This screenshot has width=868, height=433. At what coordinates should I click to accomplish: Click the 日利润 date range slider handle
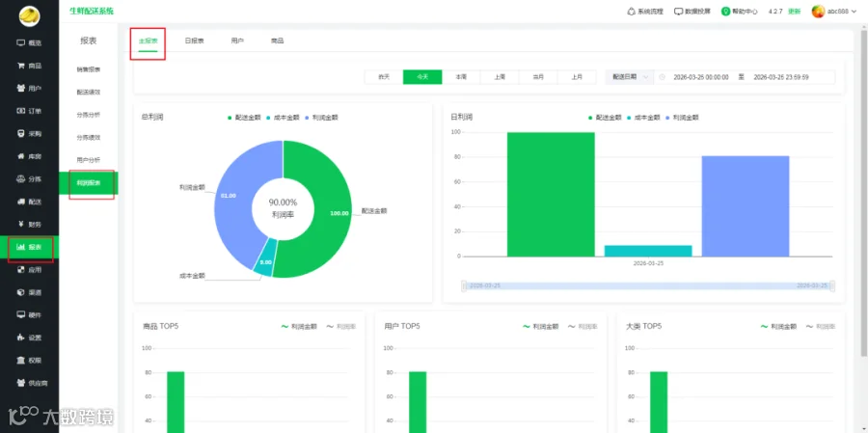pyautogui.click(x=464, y=285)
